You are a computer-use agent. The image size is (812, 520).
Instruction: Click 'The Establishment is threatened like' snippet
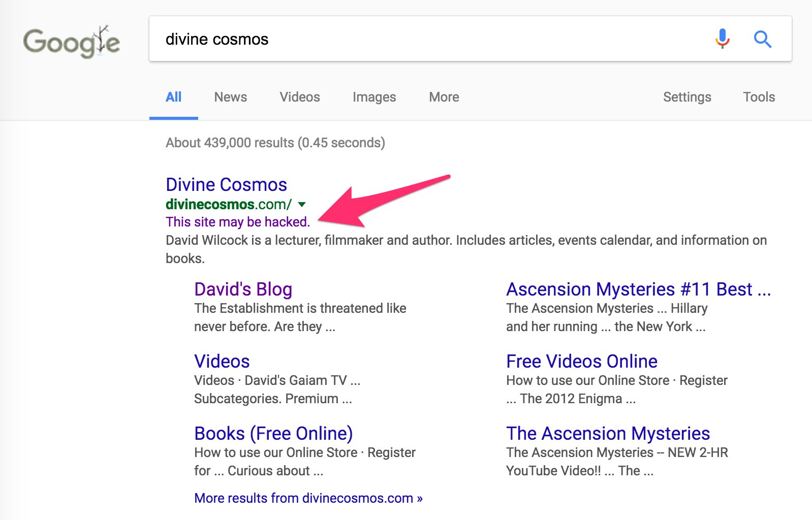point(300,308)
